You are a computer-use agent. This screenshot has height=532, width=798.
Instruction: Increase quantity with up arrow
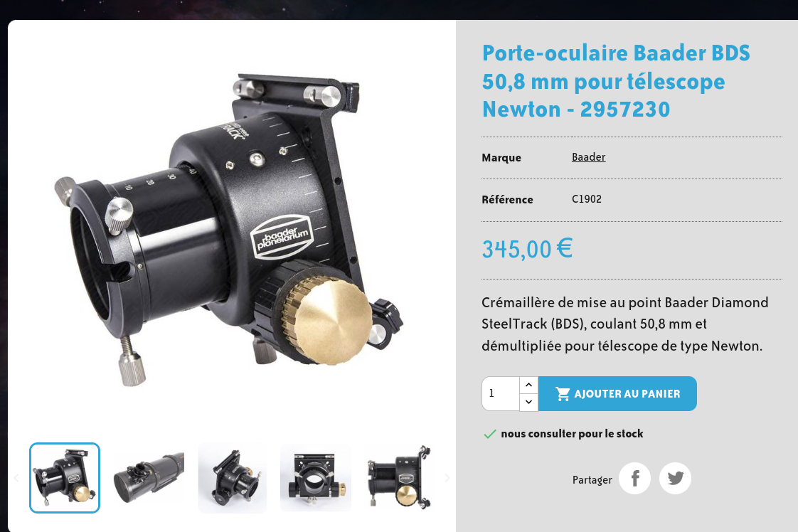528,385
